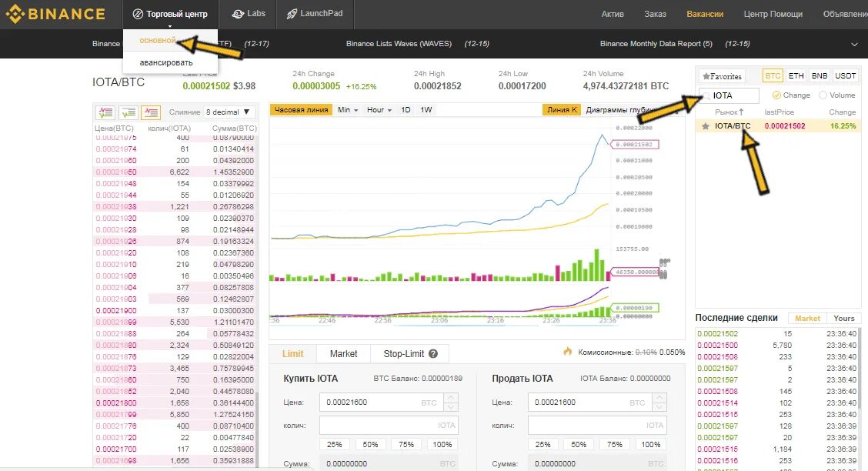Show Market trades tab

[808, 319]
